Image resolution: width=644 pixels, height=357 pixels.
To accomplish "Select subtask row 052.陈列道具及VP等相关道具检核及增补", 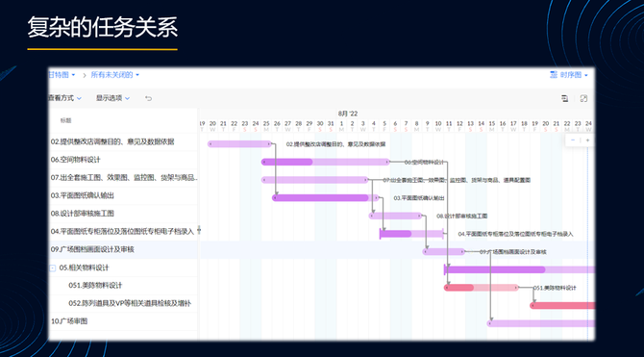I will tap(123, 303).
